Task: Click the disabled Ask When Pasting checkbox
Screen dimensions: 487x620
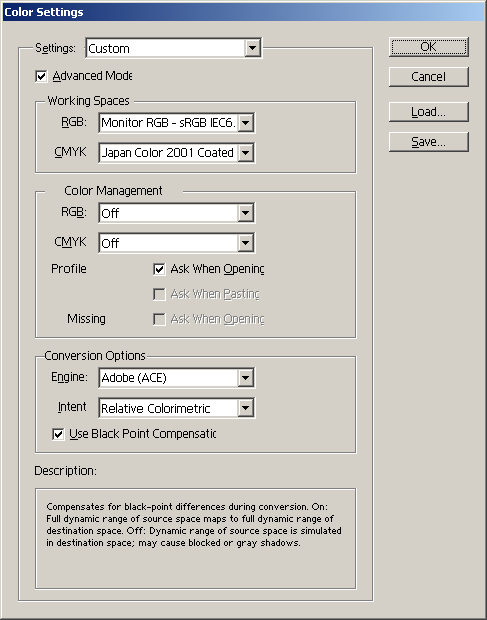Action: pos(159,294)
